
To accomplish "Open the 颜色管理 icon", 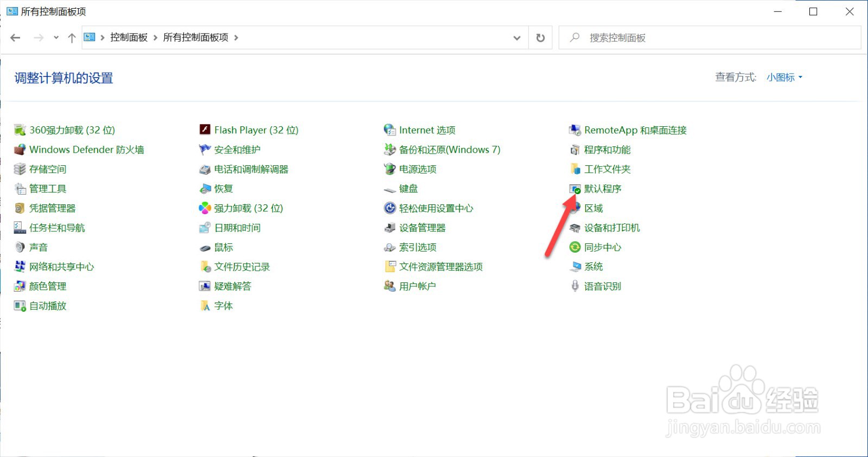I will click(20, 286).
